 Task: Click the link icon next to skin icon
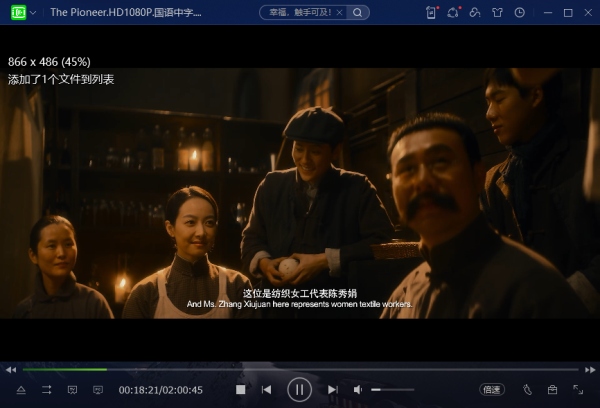475,13
